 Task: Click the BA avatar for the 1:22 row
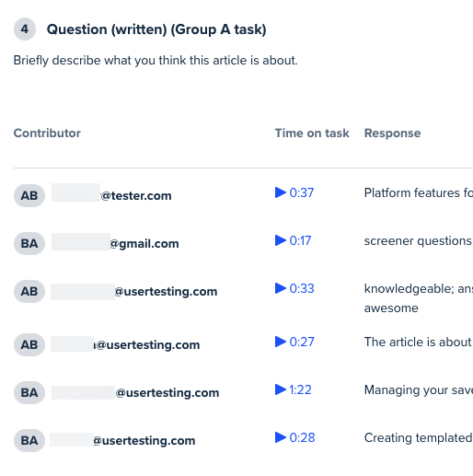pos(29,392)
